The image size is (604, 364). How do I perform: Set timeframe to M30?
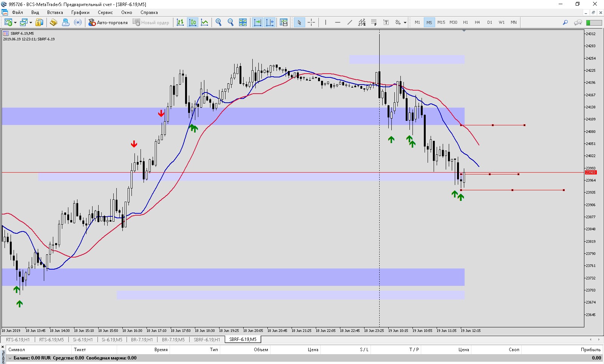453,23
